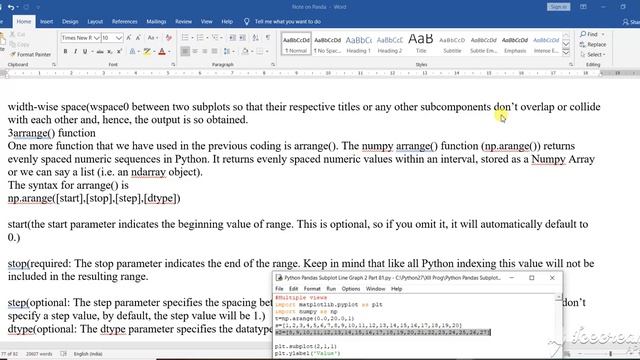
Task: Apply Text Effects icon
Action: pyautogui.click(x=132, y=51)
